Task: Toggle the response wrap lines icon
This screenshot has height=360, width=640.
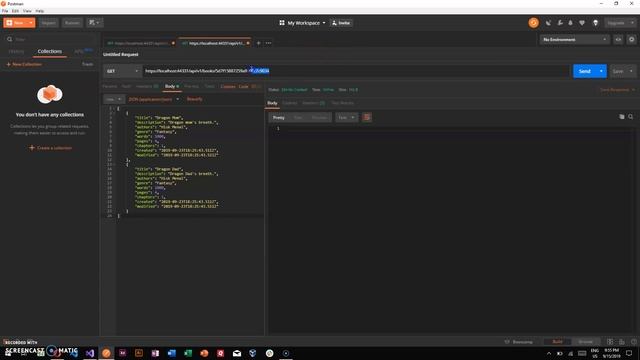Action: click(367, 118)
